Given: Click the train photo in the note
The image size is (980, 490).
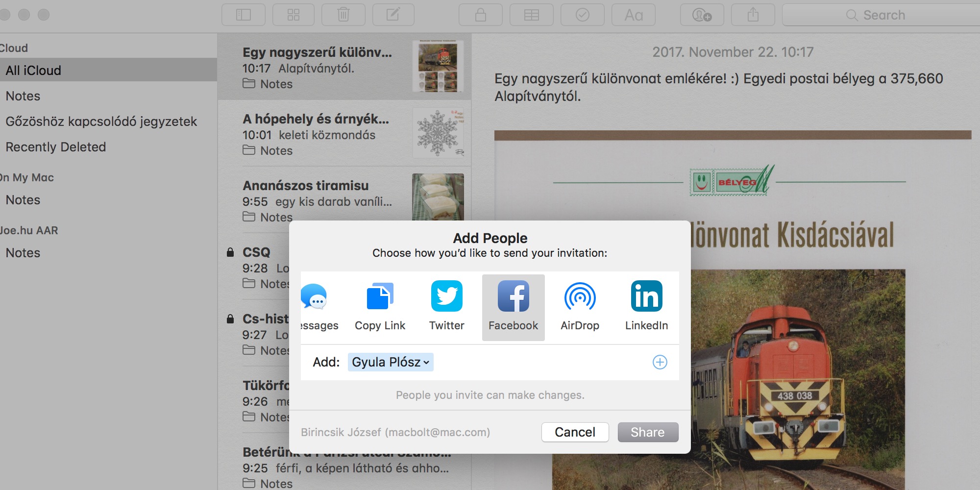Looking at the screenshot, I should click(x=798, y=380).
